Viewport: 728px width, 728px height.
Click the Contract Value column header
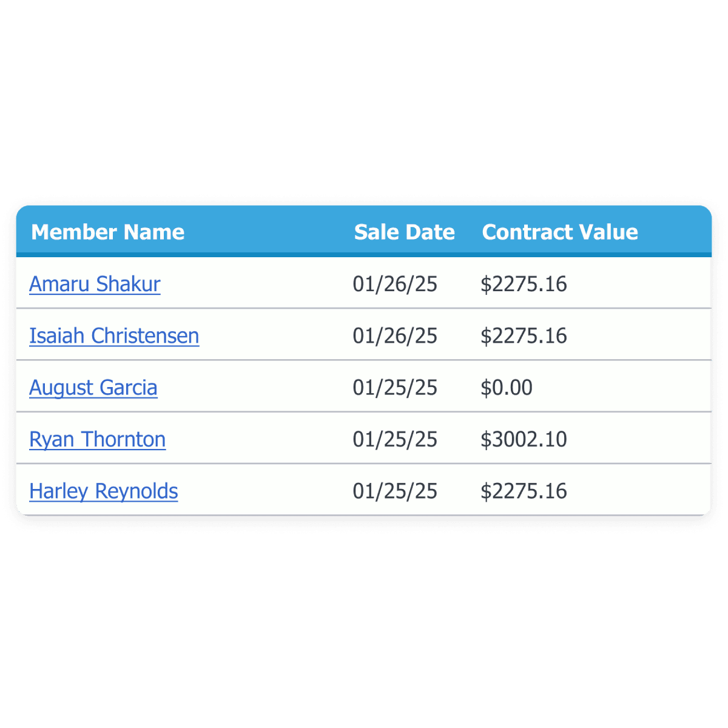559,232
